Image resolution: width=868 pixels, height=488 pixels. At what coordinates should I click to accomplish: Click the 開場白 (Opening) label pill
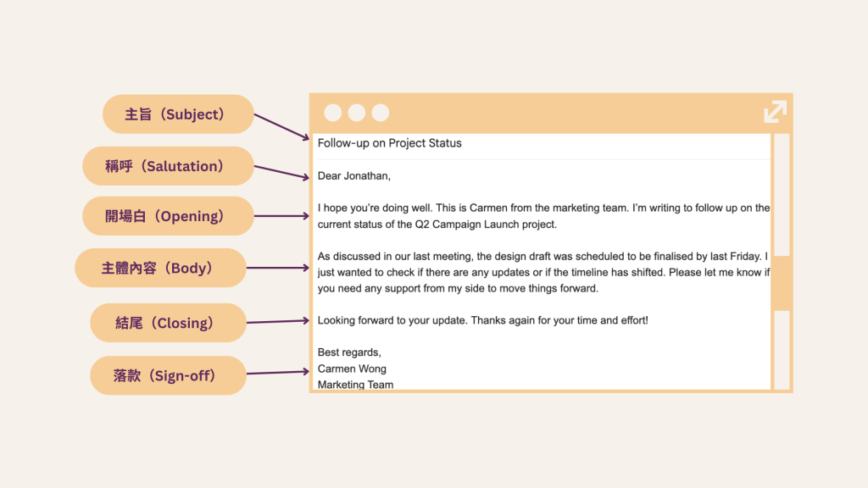pos(168,216)
